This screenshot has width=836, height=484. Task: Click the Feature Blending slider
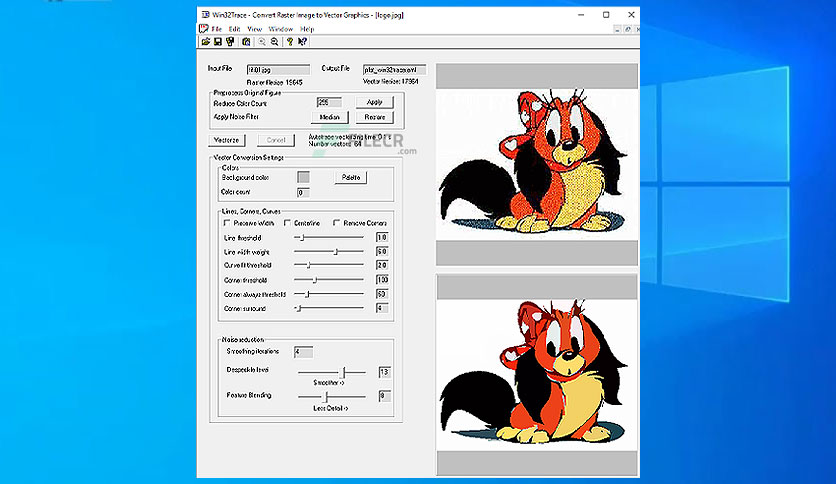(332, 397)
